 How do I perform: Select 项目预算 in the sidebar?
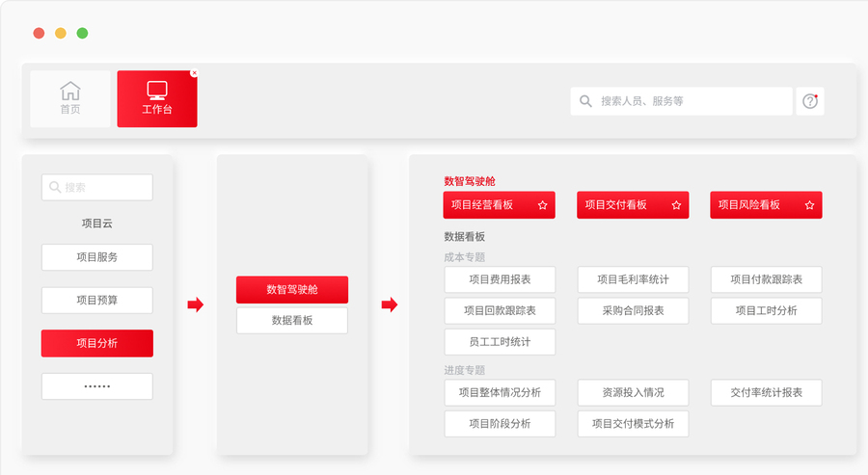click(96, 300)
